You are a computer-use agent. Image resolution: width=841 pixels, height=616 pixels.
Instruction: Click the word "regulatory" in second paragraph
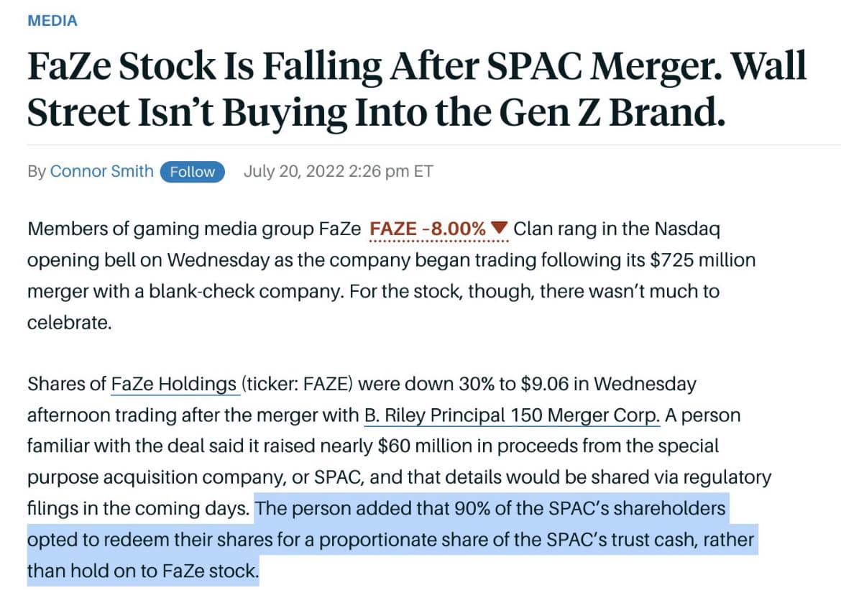tap(727, 477)
